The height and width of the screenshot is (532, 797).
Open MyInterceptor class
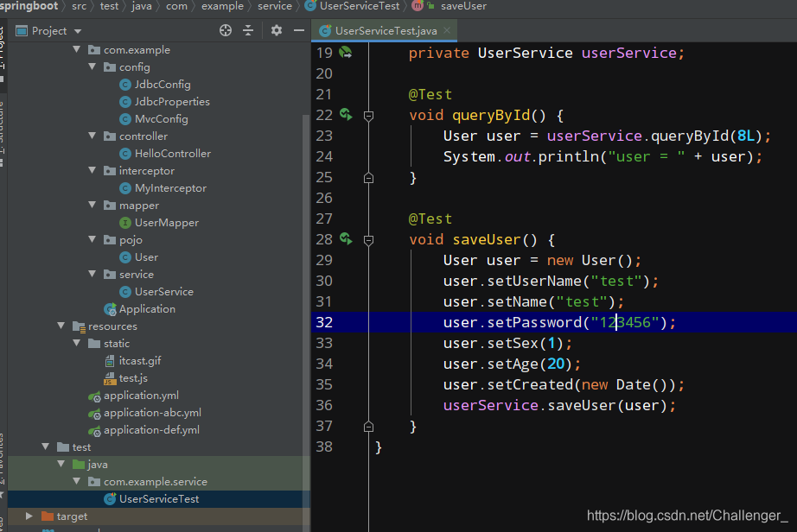(163, 187)
